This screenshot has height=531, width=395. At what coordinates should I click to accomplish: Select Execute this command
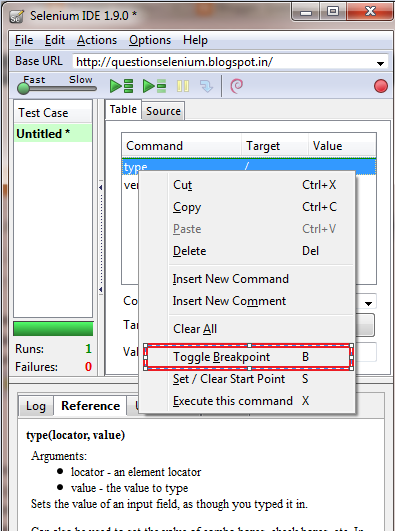click(x=247, y=401)
